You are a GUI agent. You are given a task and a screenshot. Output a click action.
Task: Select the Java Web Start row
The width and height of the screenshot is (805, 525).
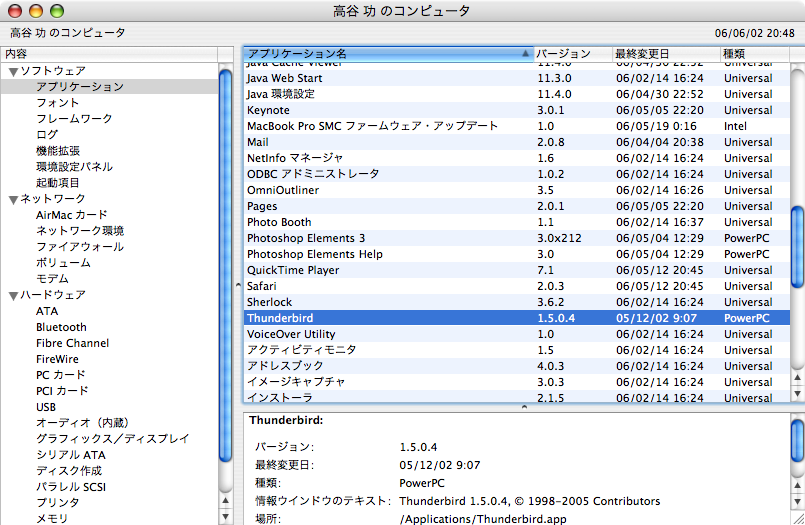coord(516,78)
